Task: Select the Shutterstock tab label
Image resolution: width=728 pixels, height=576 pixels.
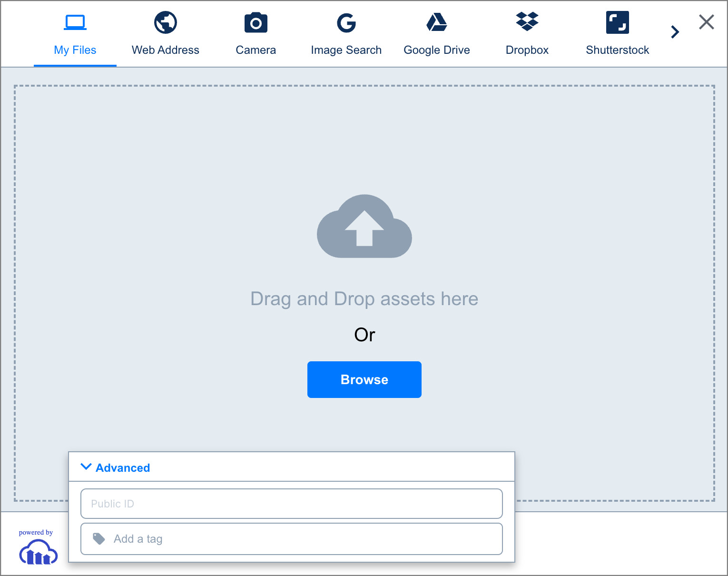Action: click(x=618, y=50)
